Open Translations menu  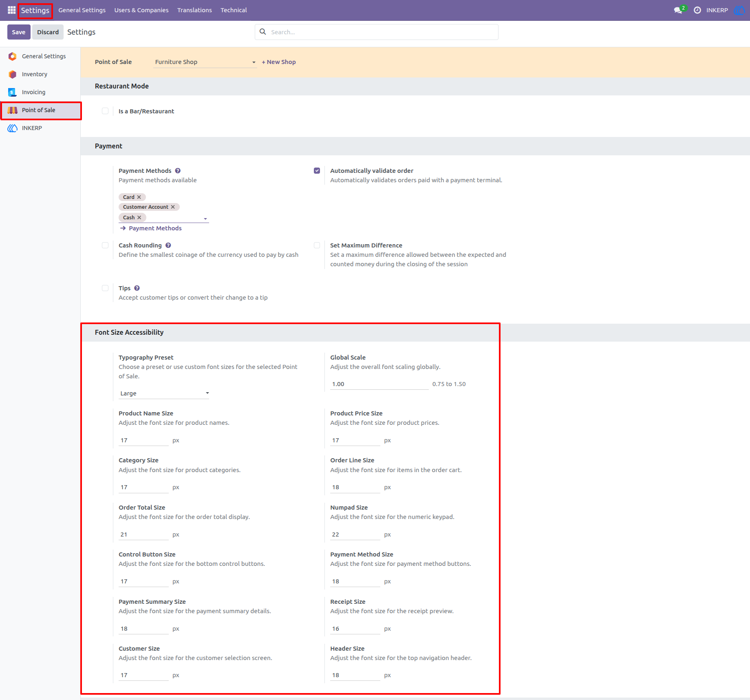click(x=194, y=10)
